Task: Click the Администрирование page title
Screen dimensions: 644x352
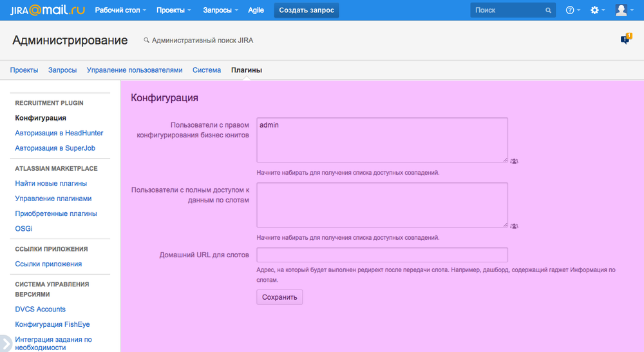Action: click(x=70, y=41)
